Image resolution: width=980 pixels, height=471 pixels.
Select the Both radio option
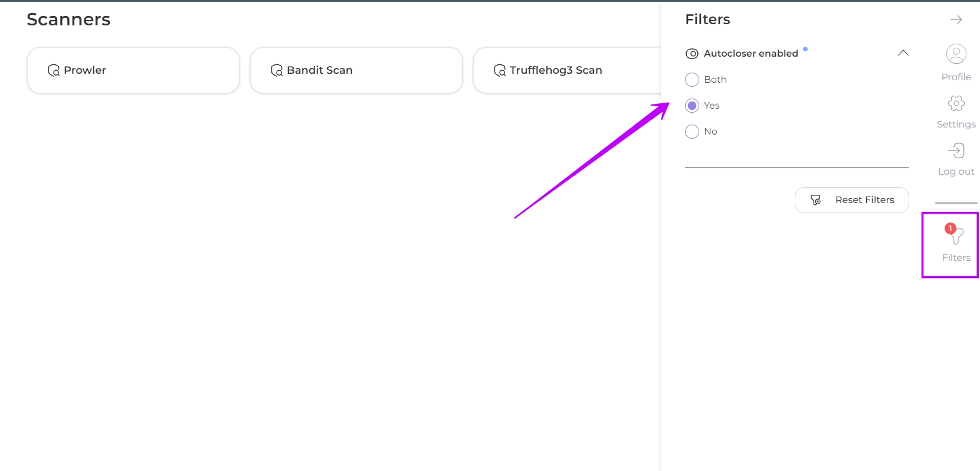[x=692, y=80]
